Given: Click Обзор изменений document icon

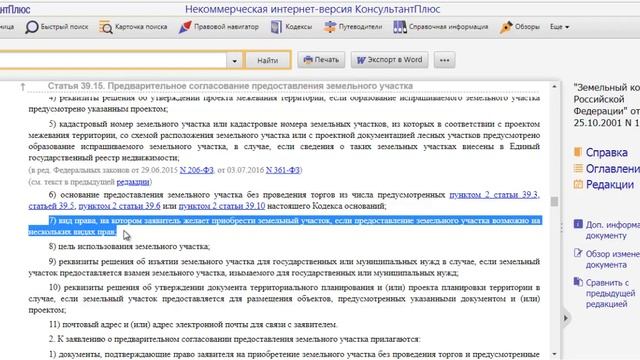Looking at the screenshot, I should [x=578, y=253].
